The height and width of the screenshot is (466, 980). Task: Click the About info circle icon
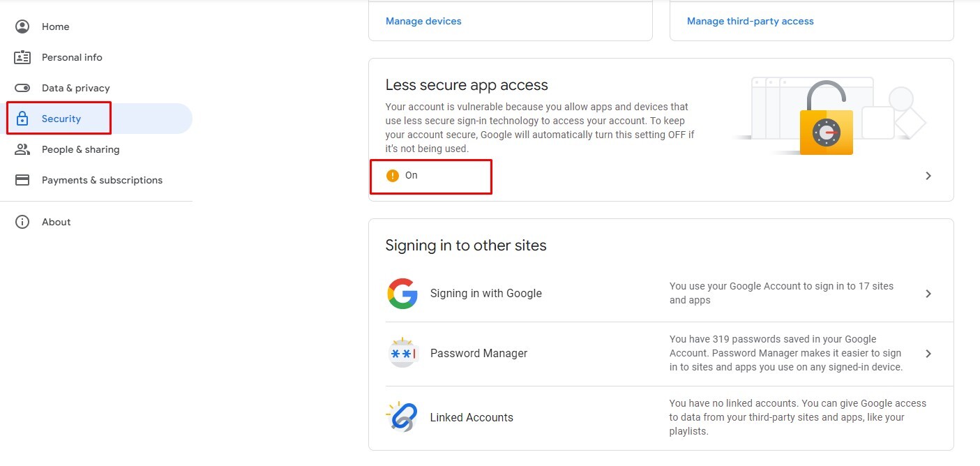click(22, 222)
